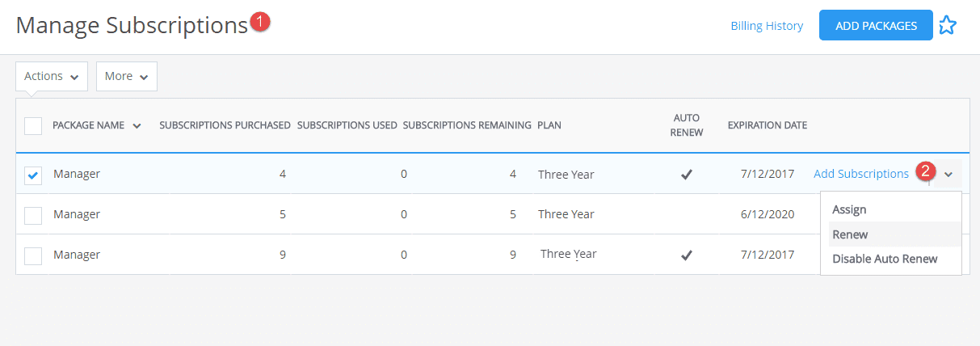Image resolution: width=980 pixels, height=346 pixels.
Task: Open the Billing History link
Action: click(x=767, y=26)
